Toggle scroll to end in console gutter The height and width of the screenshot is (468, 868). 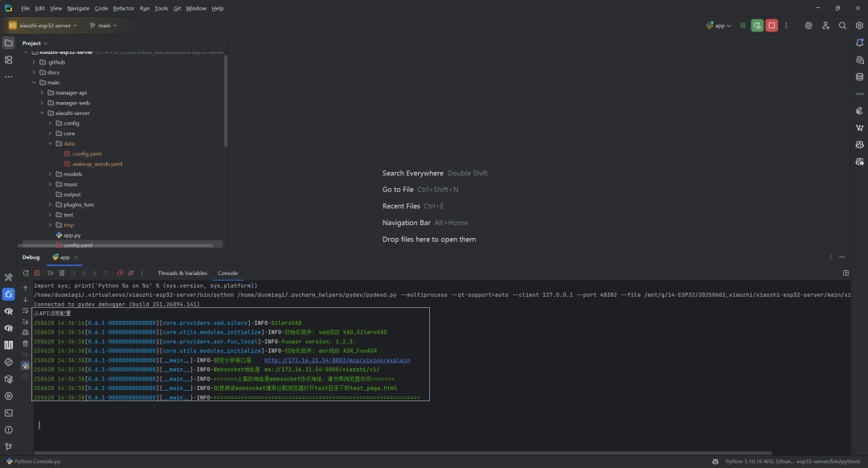(26, 321)
